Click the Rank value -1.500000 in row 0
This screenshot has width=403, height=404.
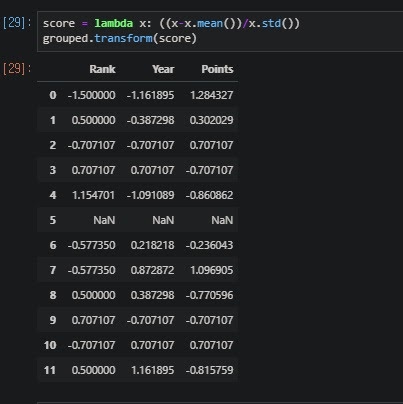(92, 95)
